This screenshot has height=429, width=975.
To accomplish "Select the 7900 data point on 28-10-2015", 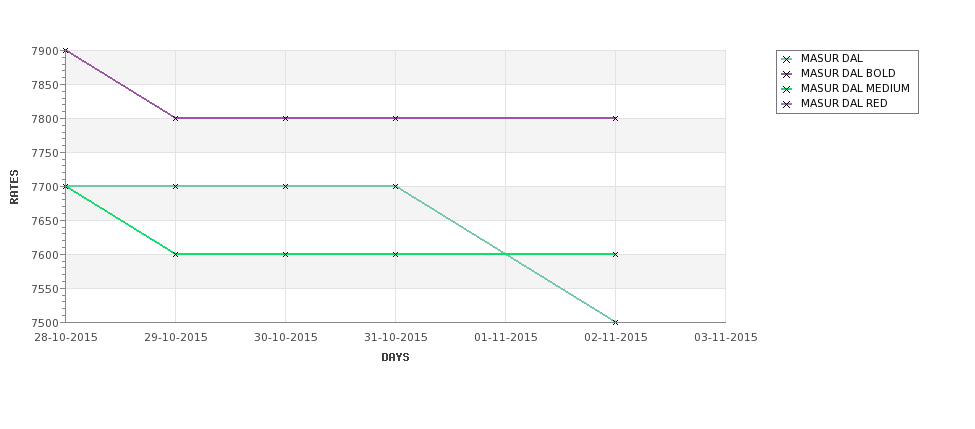I will (66, 51).
